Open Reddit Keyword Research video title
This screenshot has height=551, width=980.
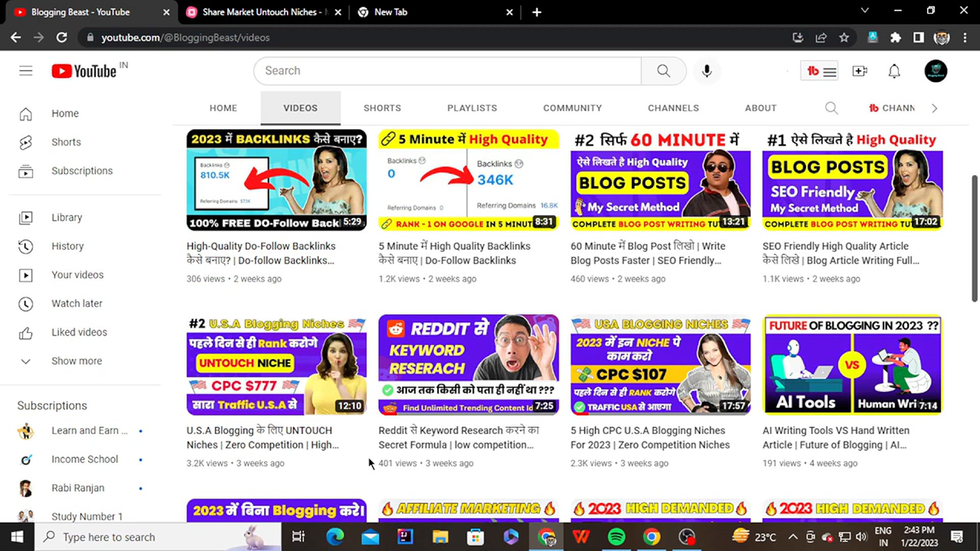[458, 438]
